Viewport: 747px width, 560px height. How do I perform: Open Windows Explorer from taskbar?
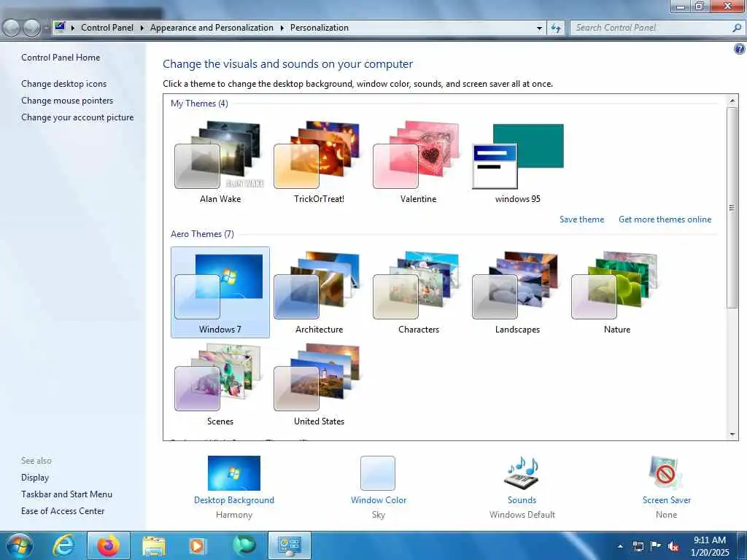153,545
